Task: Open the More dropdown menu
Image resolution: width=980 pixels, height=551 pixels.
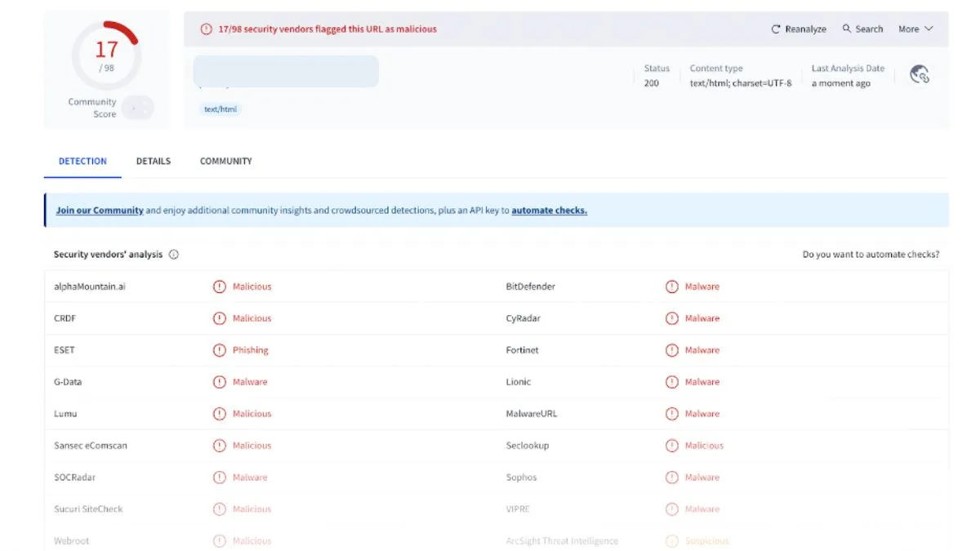Action: [915, 29]
